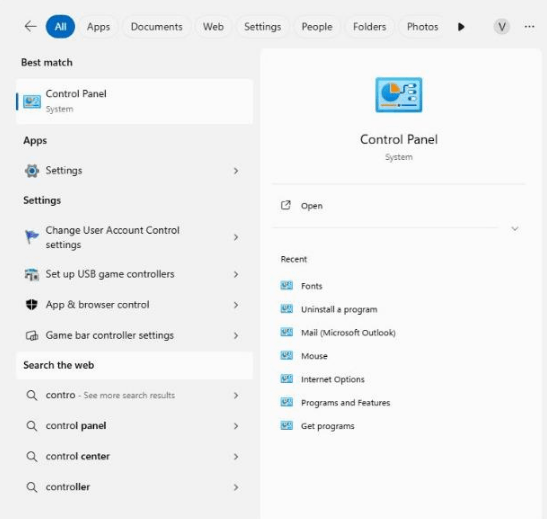547x519 pixels.
Task: Open the Control Panel best match result
Action: point(134,101)
